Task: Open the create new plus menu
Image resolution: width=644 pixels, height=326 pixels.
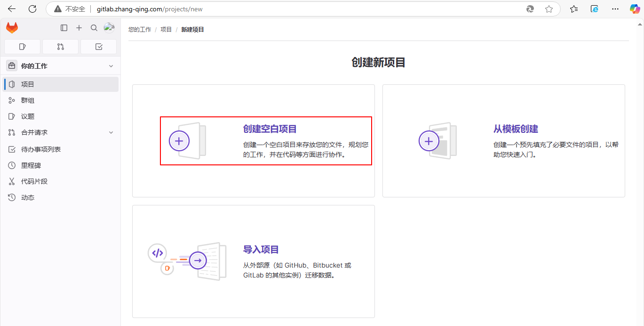Action: point(79,28)
